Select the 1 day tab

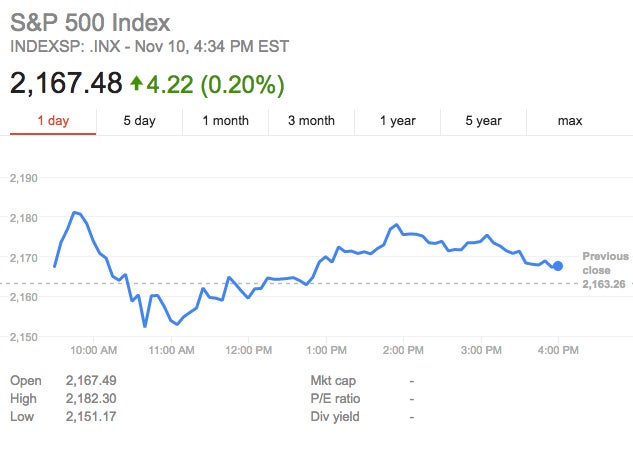53,121
